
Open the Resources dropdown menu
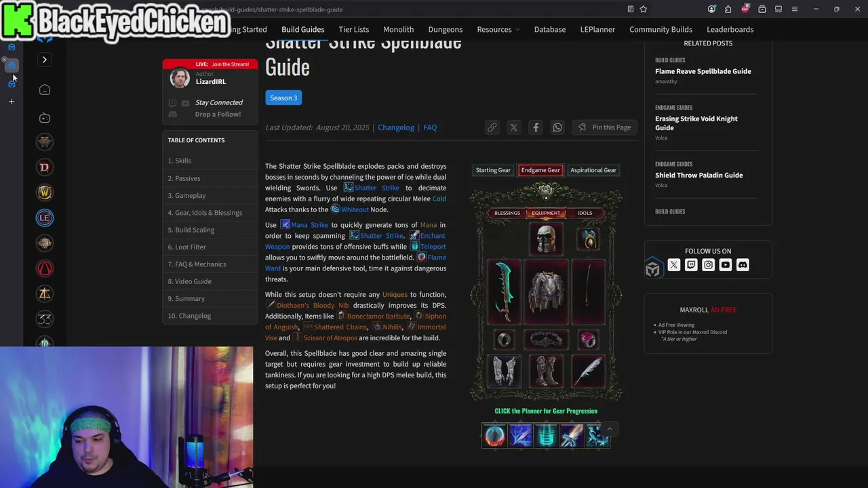click(x=498, y=29)
